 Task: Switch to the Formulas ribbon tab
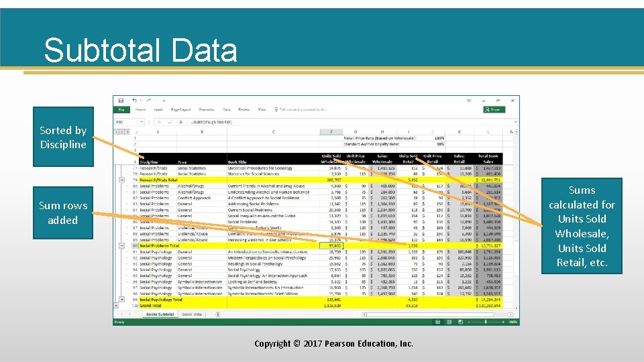[207, 109]
